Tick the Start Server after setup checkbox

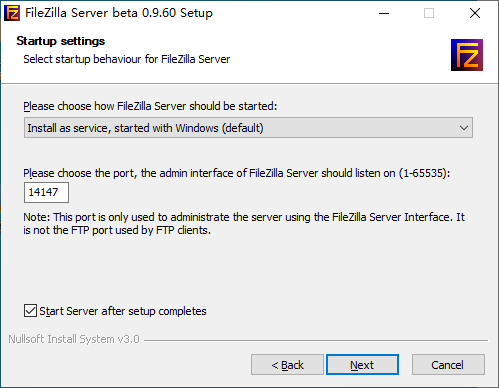tap(30, 311)
